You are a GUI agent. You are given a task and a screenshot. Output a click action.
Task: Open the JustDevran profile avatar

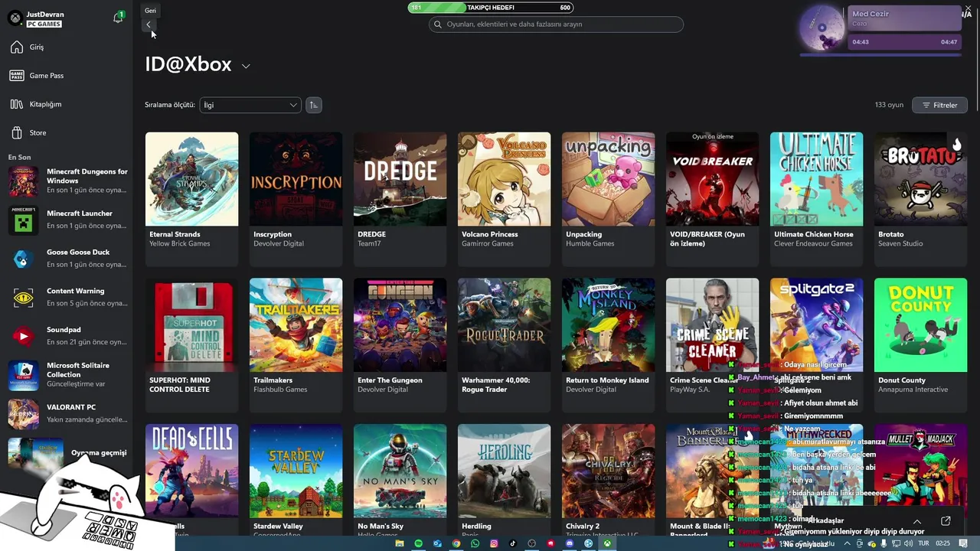tap(15, 18)
